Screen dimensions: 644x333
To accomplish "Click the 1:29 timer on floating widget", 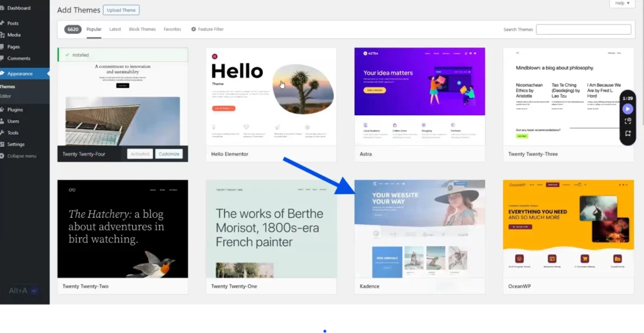I will [x=627, y=98].
